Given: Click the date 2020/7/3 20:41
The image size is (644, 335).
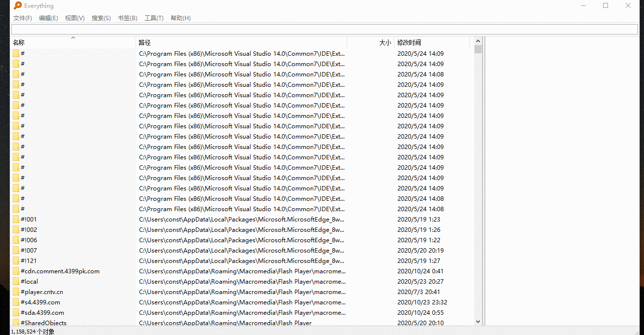Looking at the screenshot, I should coord(419,292).
